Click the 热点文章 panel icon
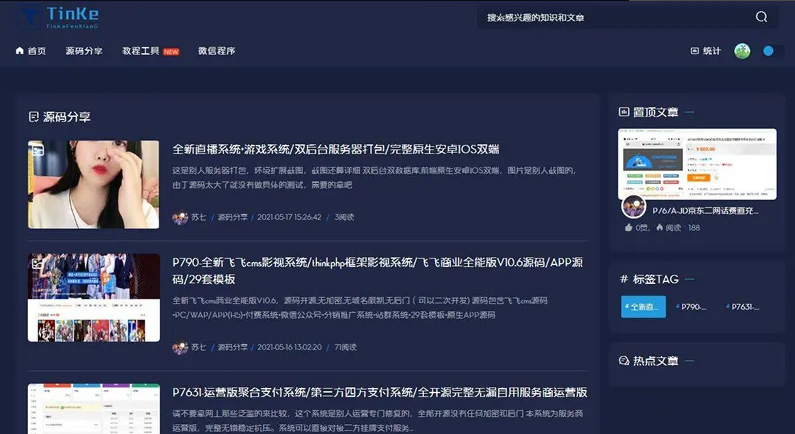The width and height of the screenshot is (795, 434). [624, 360]
